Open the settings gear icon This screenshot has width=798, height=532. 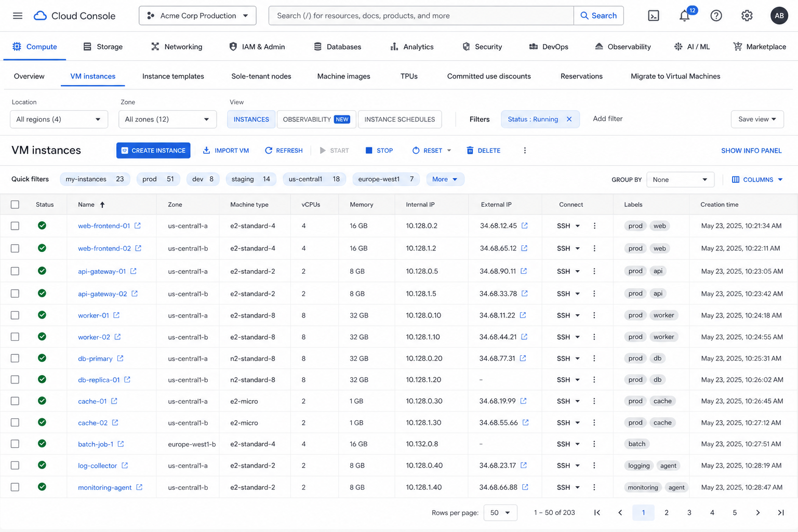pos(747,16)
